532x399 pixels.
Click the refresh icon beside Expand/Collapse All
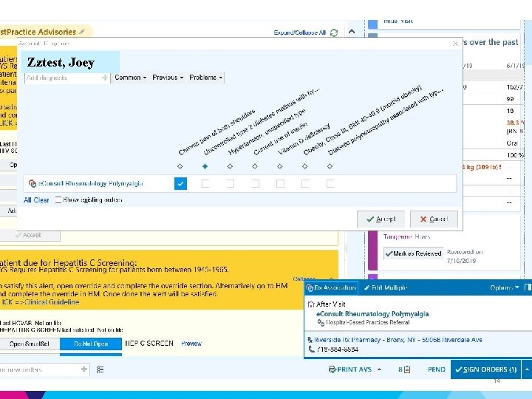coord(334,33)
